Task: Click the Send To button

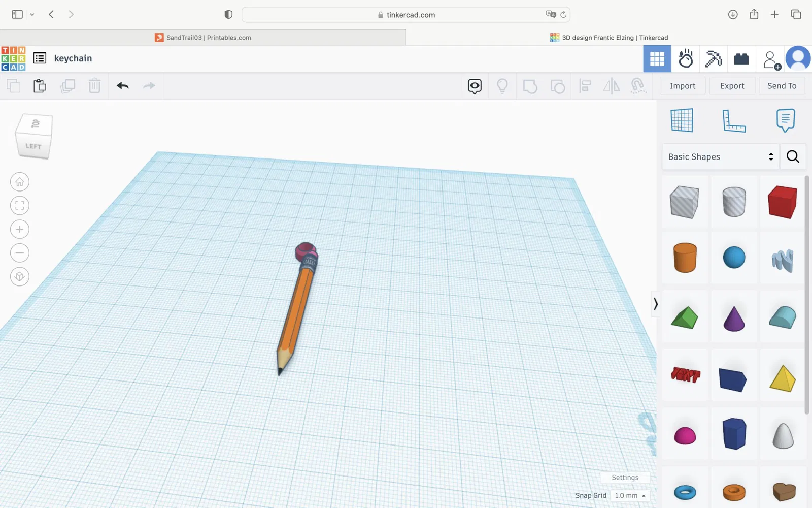Action: pos(782,86)
